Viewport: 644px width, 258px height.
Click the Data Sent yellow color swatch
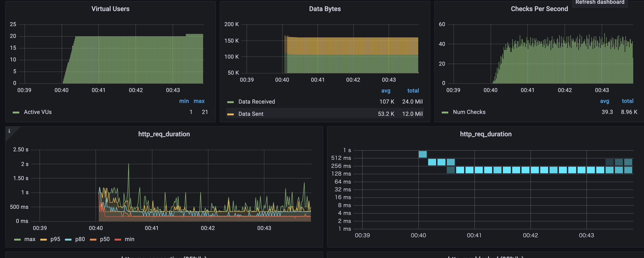click(x=230, y=114)
